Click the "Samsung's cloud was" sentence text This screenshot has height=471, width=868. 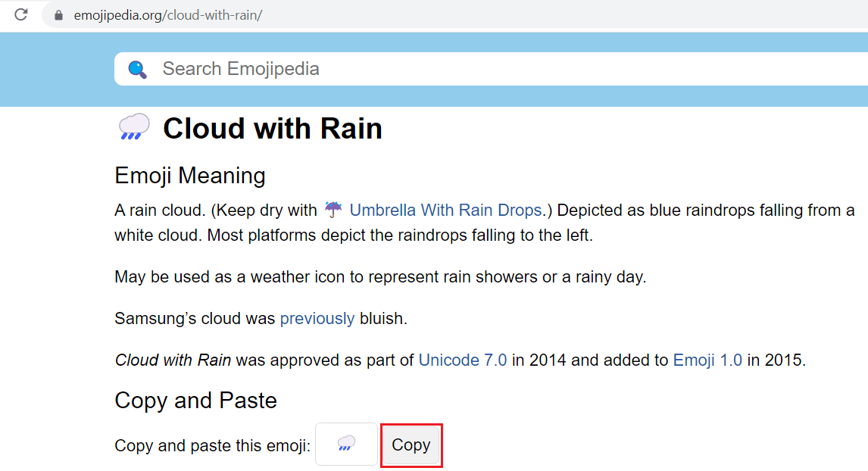pyautogui.click(x=195, y=318)
